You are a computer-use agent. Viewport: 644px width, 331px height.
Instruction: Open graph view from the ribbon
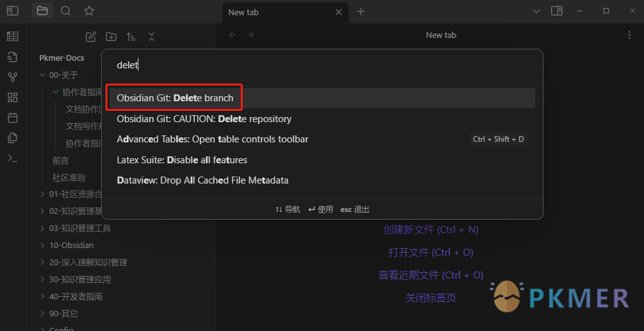(x=13, y=77)
